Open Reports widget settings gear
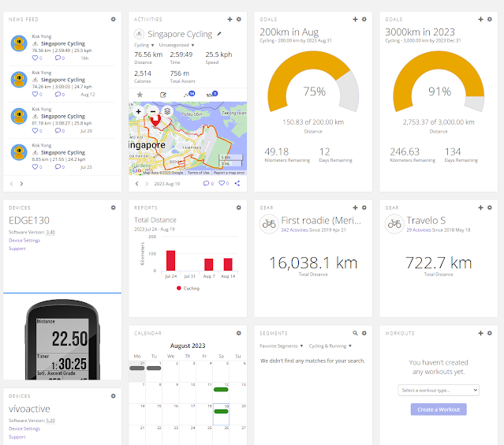The width and height of the screenshot is (504, 445). (x=239, y=208)
